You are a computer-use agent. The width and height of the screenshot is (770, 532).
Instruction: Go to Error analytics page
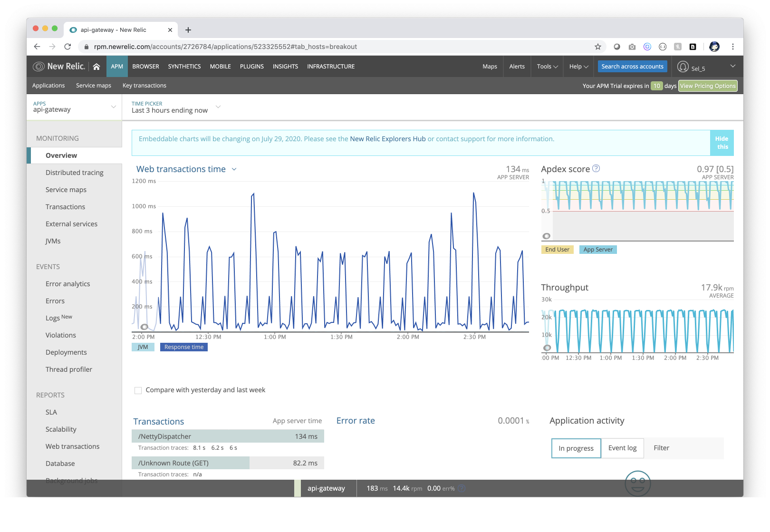pyautogui.click(x=67, y=284)
